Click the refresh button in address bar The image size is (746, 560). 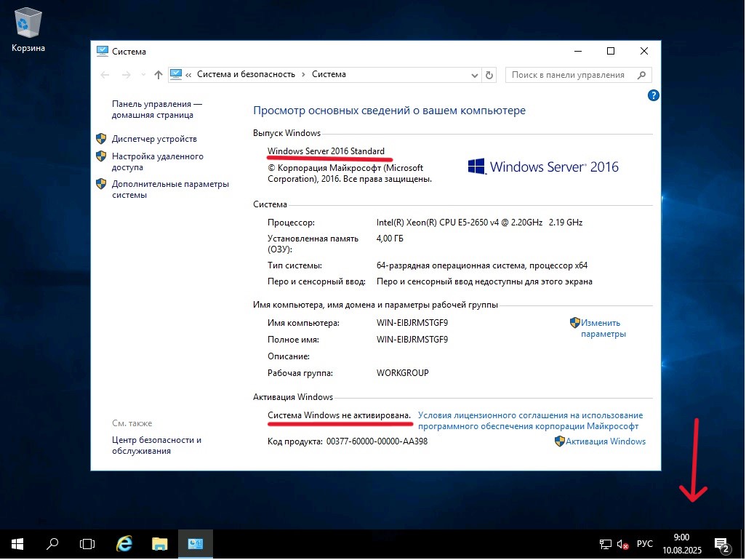489,75
